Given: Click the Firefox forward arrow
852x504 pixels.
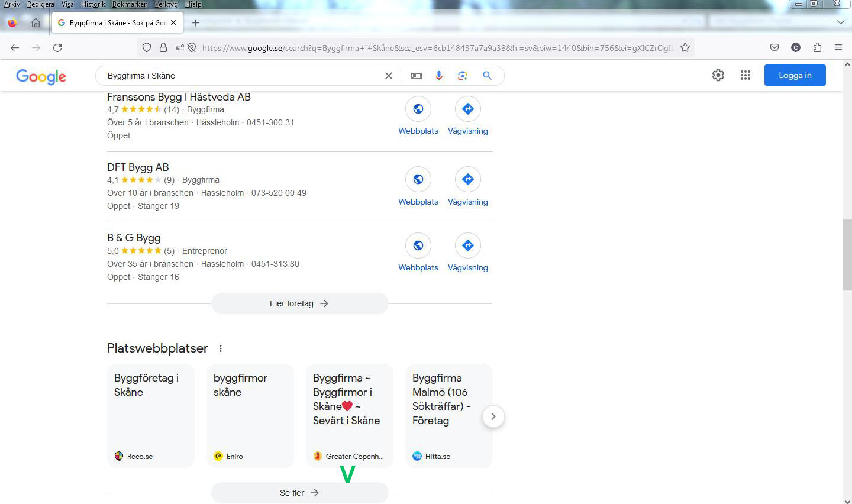Looking at the screenshot, I should (x=36, y=48).
